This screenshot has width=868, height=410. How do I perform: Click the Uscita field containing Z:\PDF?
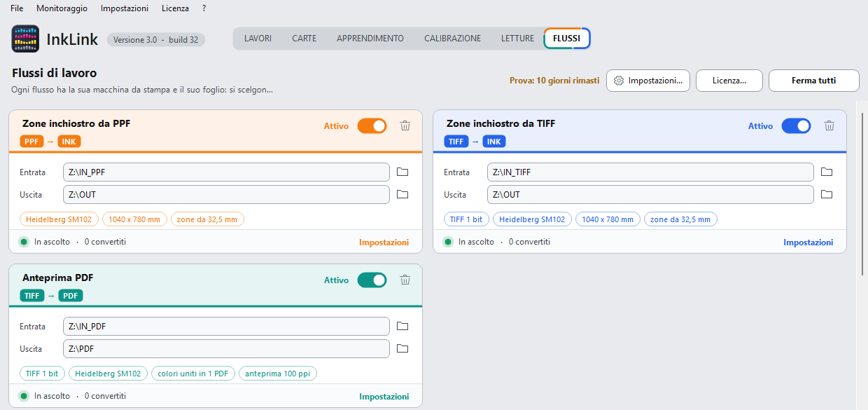pyautogui.click(x=226, y=349)
